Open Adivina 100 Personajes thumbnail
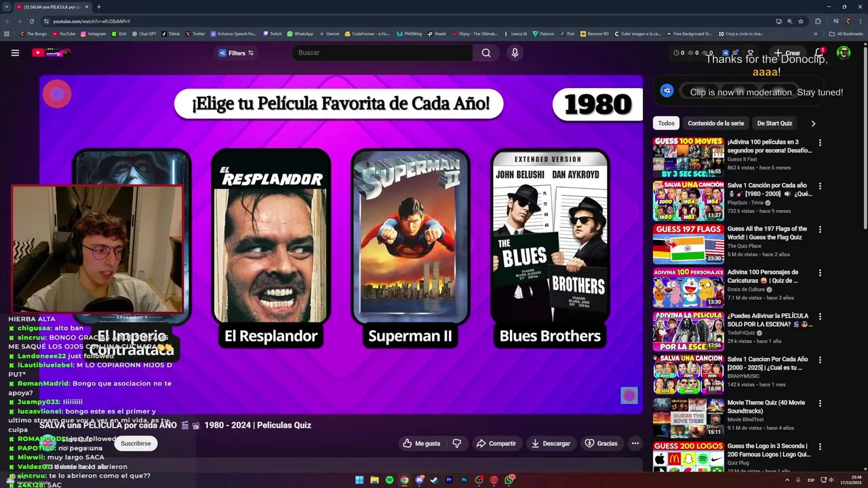868x488 pixels. click(x=688, y=287)
